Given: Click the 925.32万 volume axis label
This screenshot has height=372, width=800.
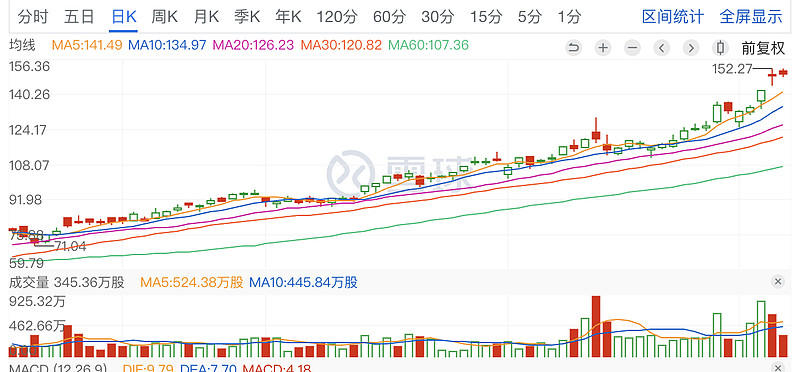Looking at the screenshot, I should point(37,302).
